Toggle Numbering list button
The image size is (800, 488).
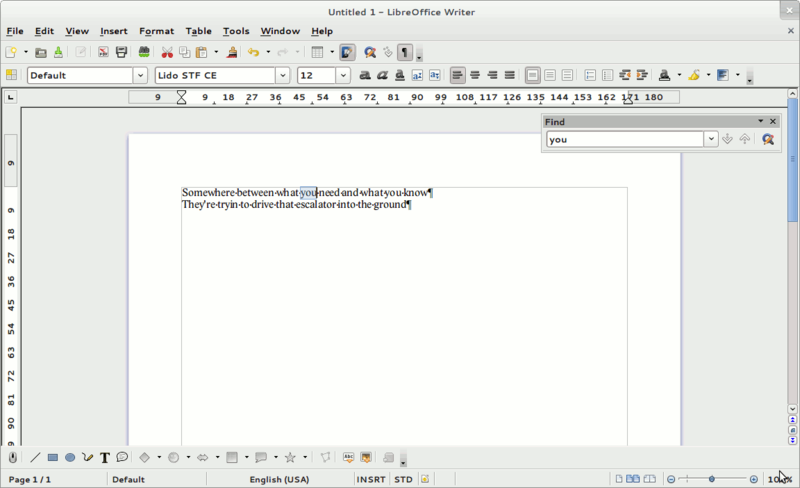590,76
